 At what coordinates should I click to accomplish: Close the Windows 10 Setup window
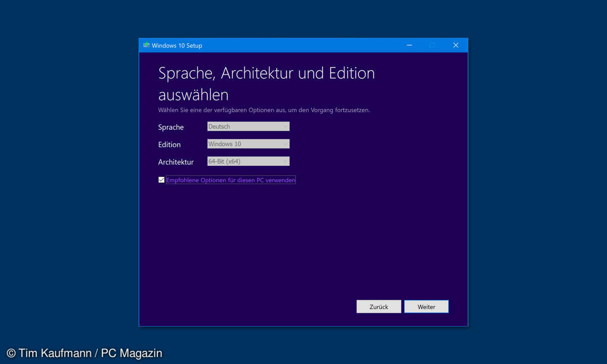click(456, 45)
